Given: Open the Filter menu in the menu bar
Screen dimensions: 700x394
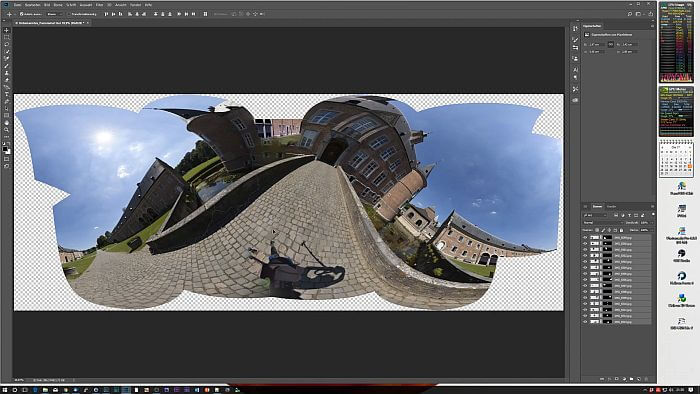Looking at the screenshot, I should click(x=99, y=4).
